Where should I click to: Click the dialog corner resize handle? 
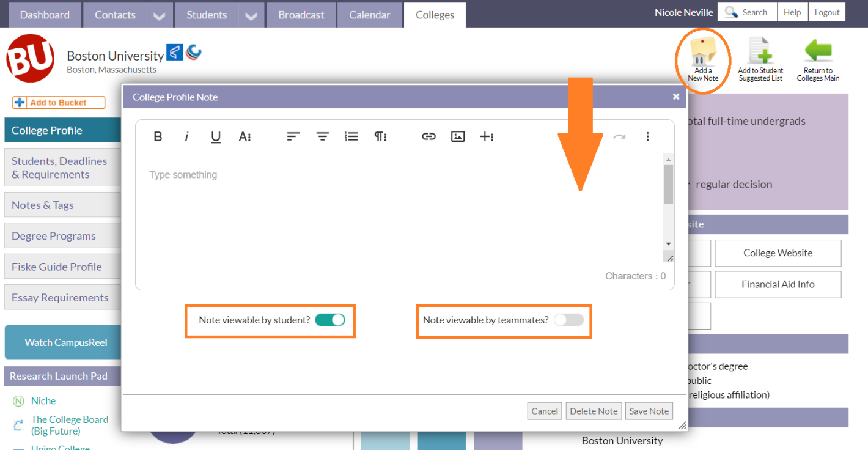click(682, 426)
